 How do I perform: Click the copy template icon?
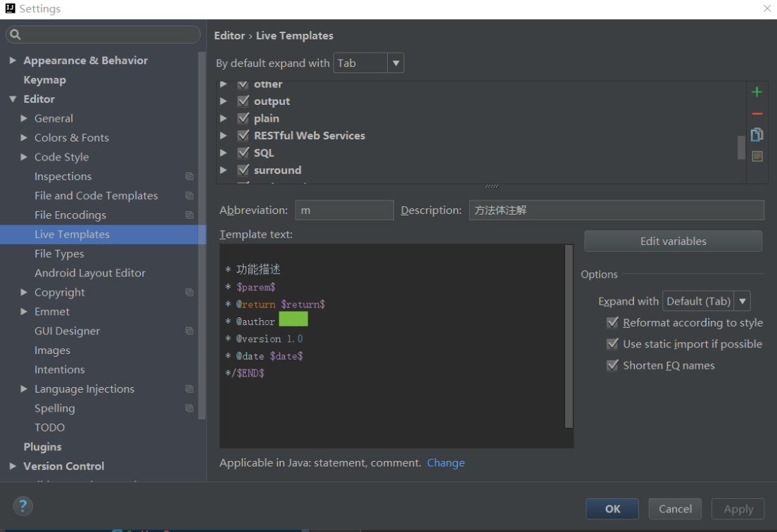(757, 135)
